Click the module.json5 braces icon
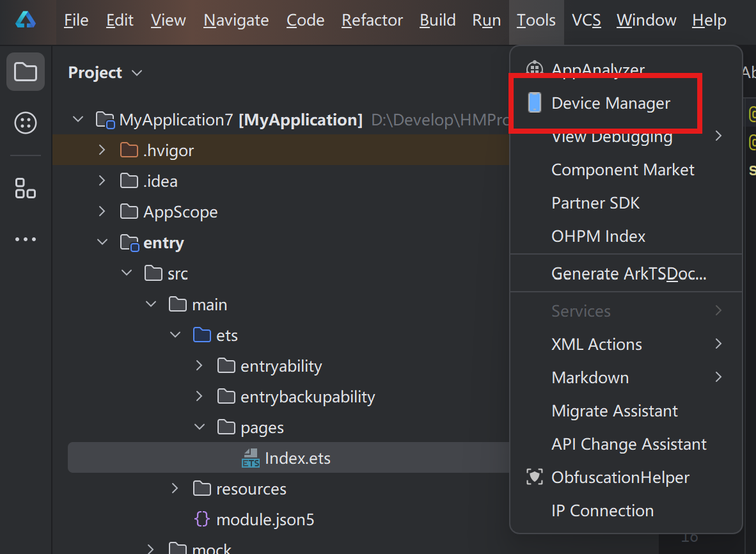This screenshot has width=756, height=554. (202, 519)
